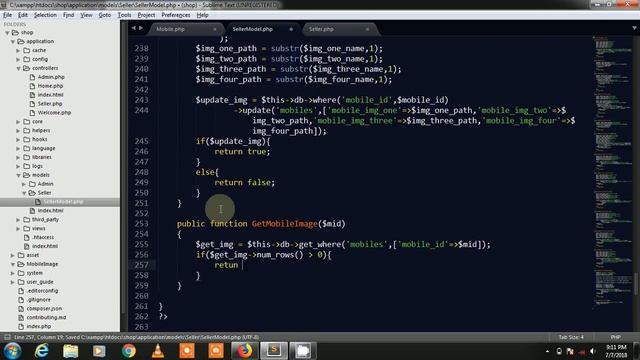Close the Mobile.php tab
Image resolution: width=640 pixels, height=360 pixels.
click(215, 29)
